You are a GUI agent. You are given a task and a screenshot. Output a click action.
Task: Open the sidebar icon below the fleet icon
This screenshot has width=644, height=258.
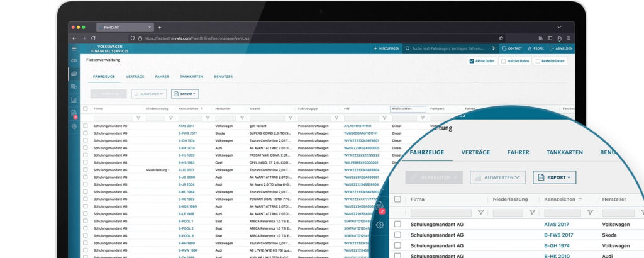click(74, 87)
